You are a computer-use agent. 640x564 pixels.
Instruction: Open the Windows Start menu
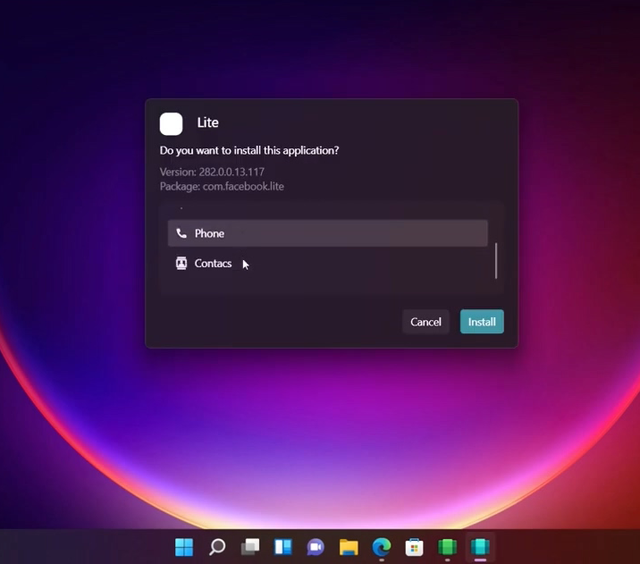[184, 547]
